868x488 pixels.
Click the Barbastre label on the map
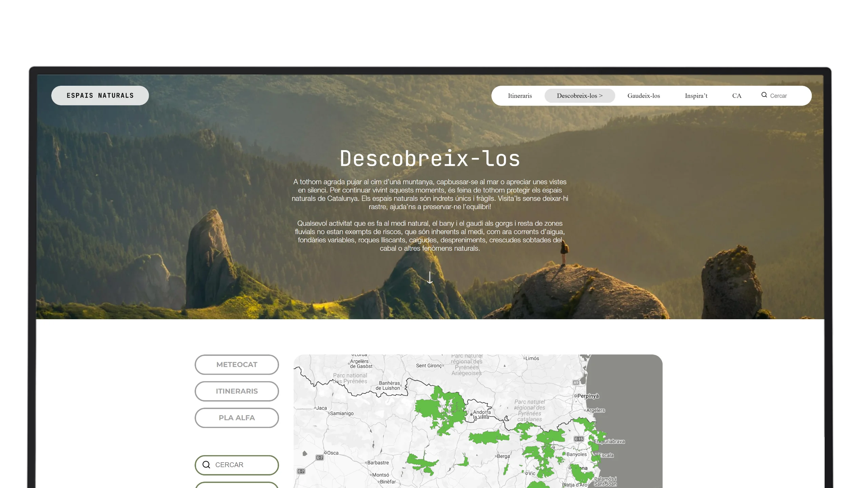coord(378,463)
